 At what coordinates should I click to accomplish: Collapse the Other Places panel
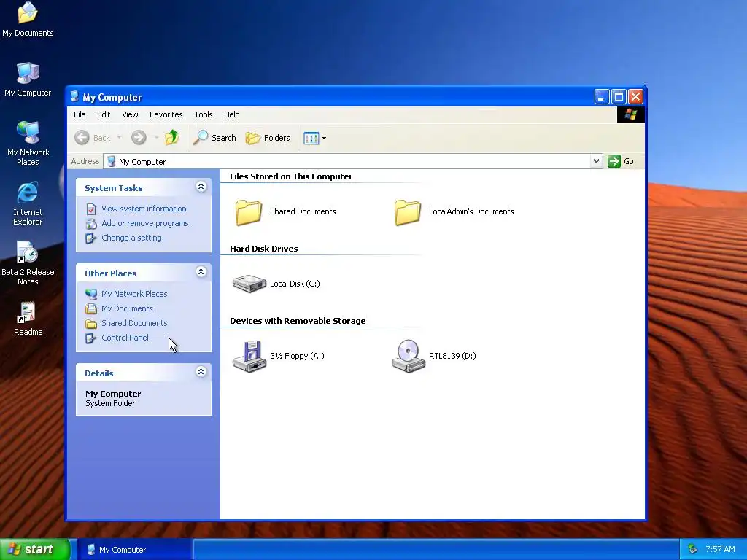pos(201,272)
